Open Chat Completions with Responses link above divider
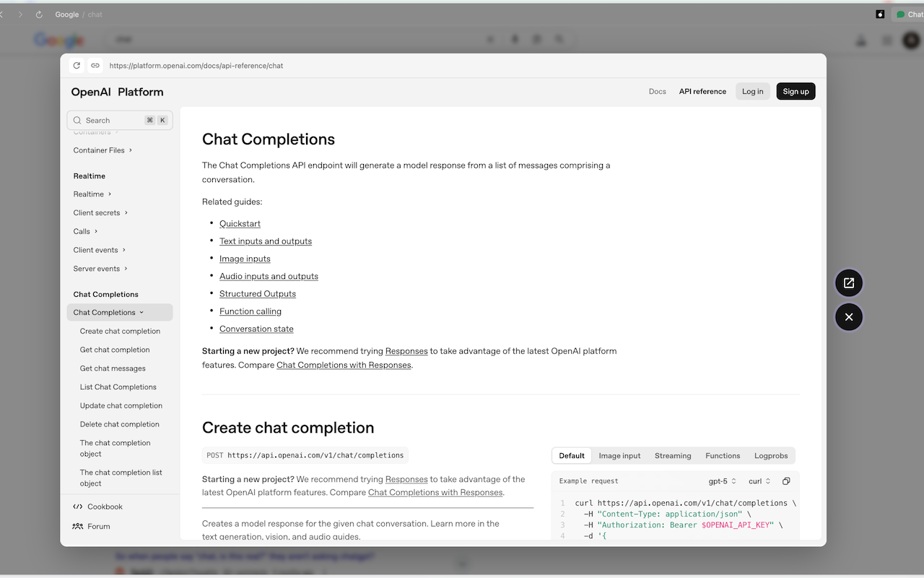Viewport: 924px width, 578px height. pos(344,366)
